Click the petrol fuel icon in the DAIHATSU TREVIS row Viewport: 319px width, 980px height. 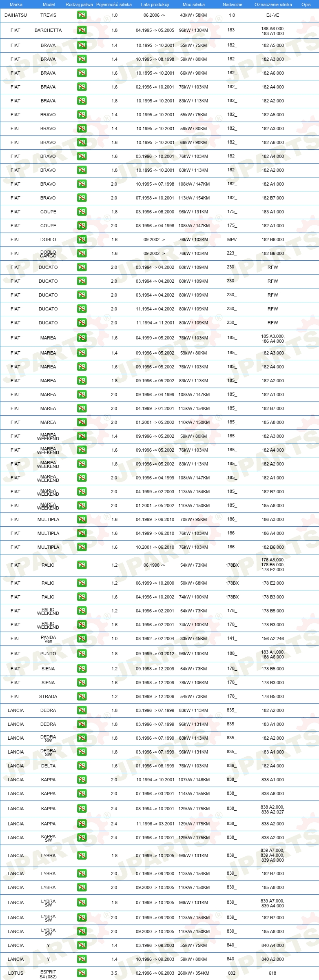pyautogui.click(x=82, y=15)
